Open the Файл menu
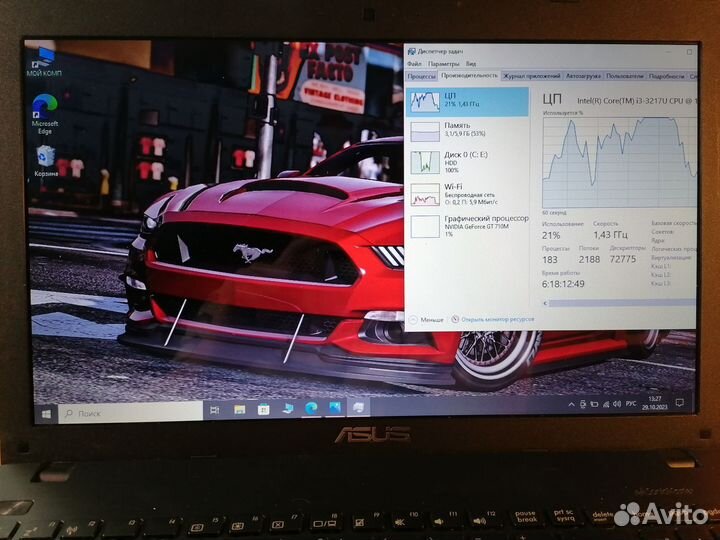 click(414, 63)
